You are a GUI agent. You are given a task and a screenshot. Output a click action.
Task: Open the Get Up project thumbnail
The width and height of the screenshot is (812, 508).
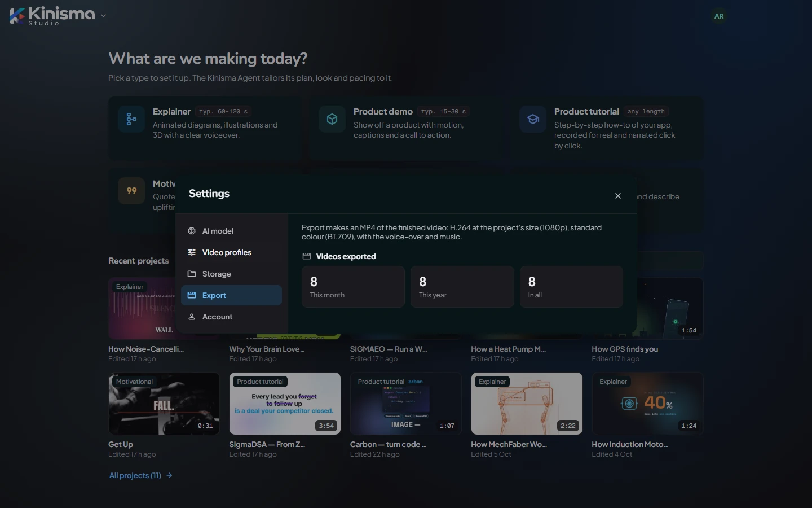(x=164, y=404)
